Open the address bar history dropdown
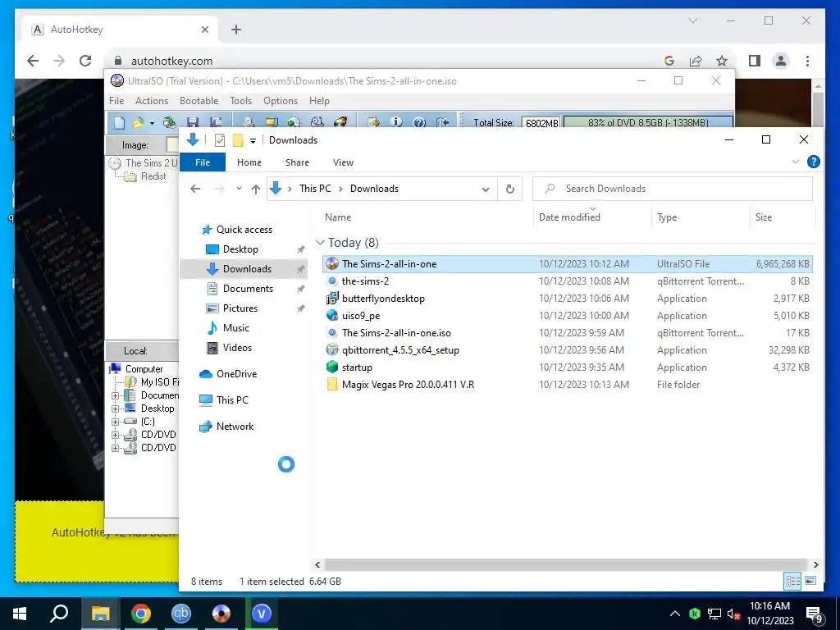The image size is (840, 630). (x=486, y=189)
